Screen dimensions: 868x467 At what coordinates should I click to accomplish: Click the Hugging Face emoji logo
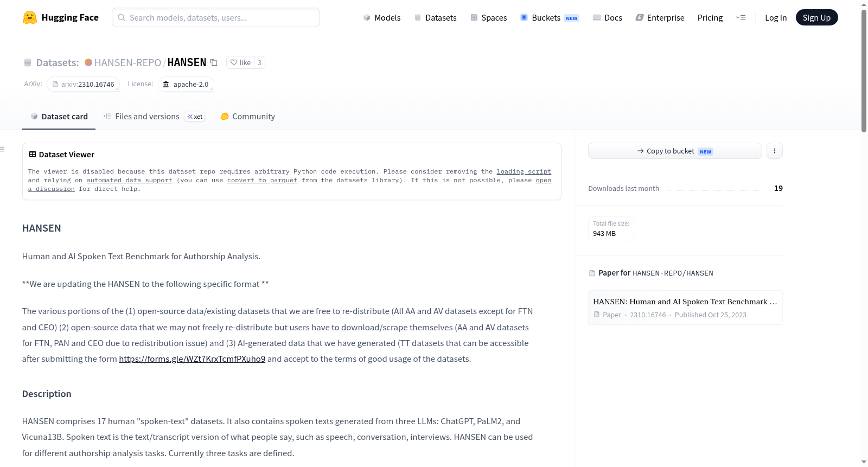pyautogui.click(x=30, y=17)
